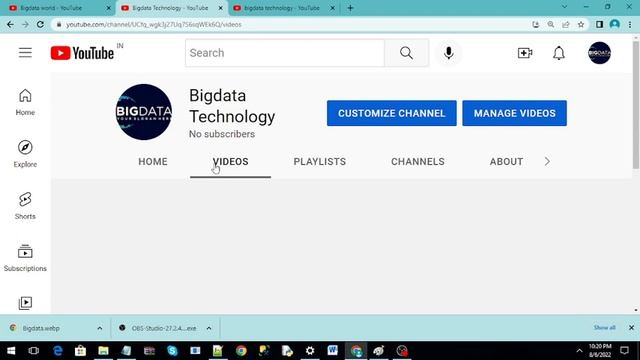Open the Create video camera icon
The height and width of the screenshot is (360, 640).
click(524, 53)
